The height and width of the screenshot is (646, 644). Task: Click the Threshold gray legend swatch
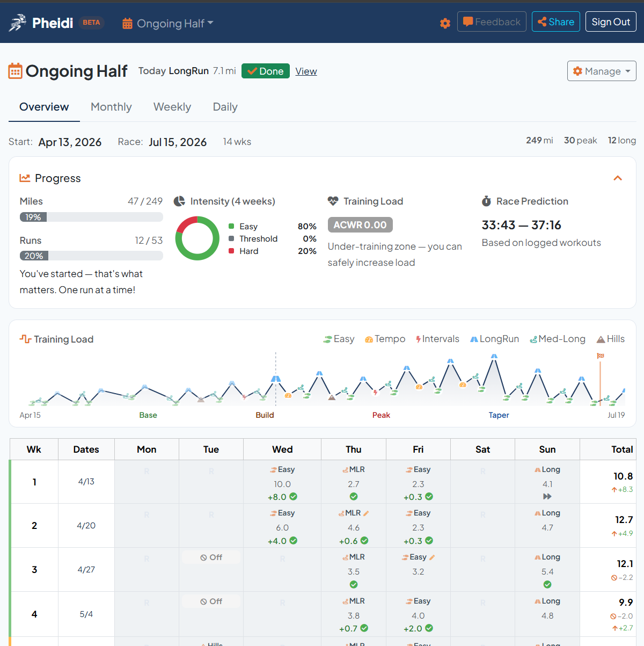pyautogui.click(x=231, y=238)
